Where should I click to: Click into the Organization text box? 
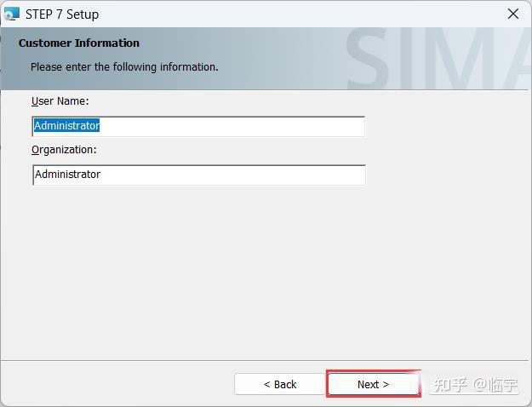click(230, 175)
